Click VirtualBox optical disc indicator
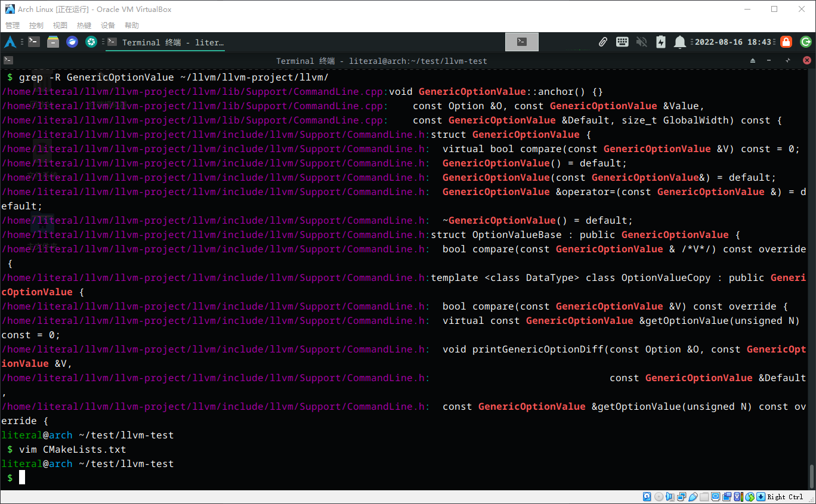Viewport: 816px width, 504px height. (x=659, y=497)
